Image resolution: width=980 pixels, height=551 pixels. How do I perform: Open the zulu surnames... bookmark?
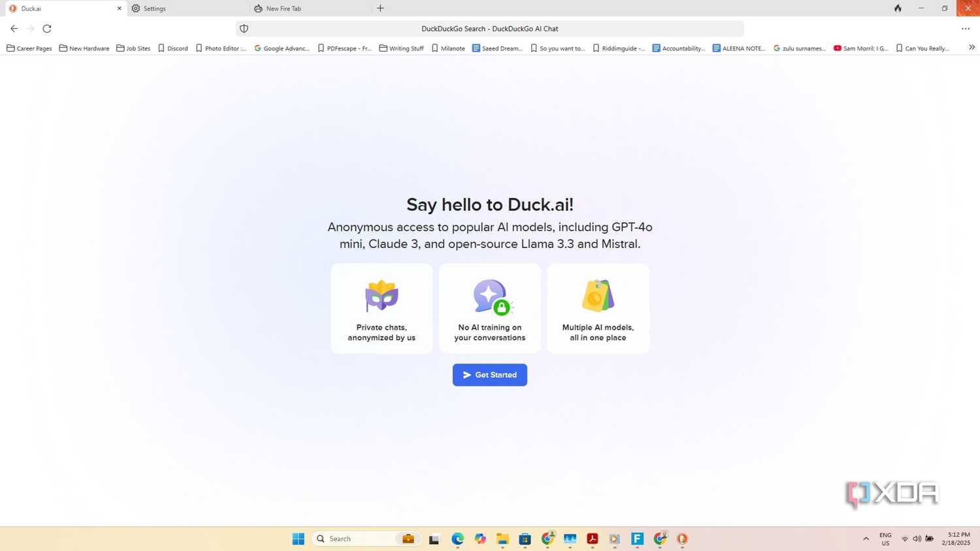point(800,48)
